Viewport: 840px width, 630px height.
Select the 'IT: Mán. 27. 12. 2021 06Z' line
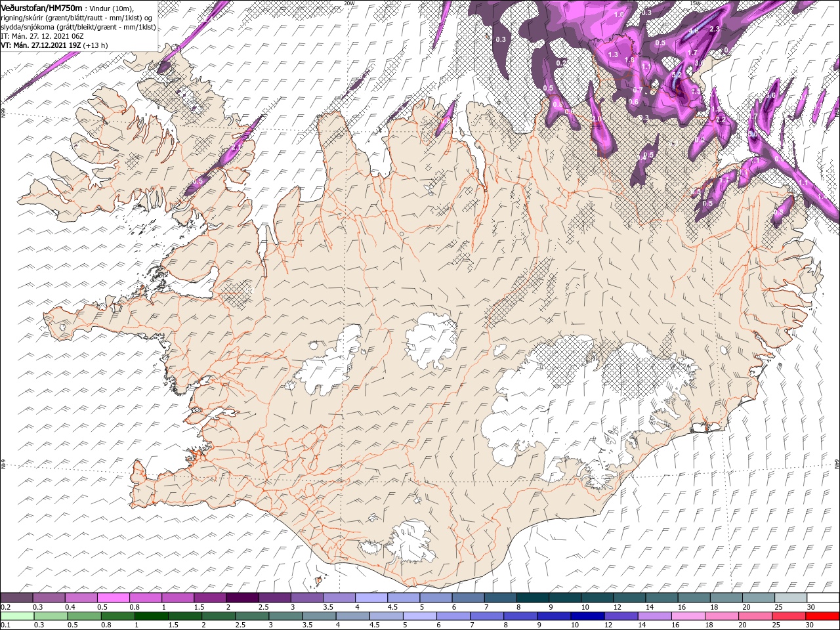(42, 36)
